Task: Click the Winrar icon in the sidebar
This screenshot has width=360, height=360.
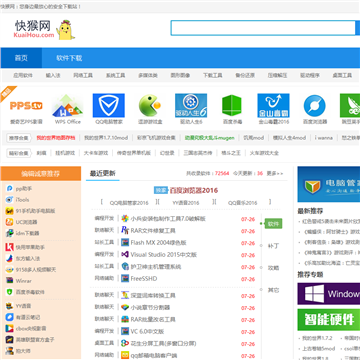Action: pyautogui.click(x=10, y=281)
